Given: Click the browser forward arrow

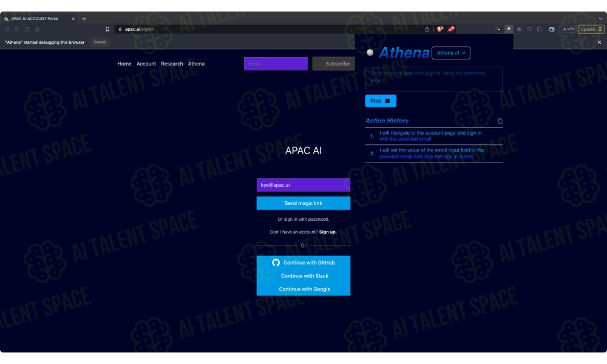Looking at the screenshot, I should pos(17,29).
